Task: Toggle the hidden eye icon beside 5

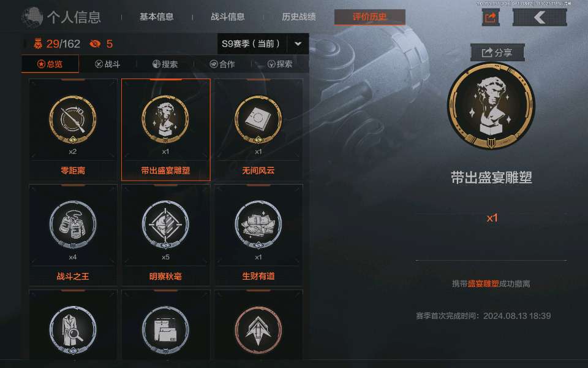Action: coord(95,44)
